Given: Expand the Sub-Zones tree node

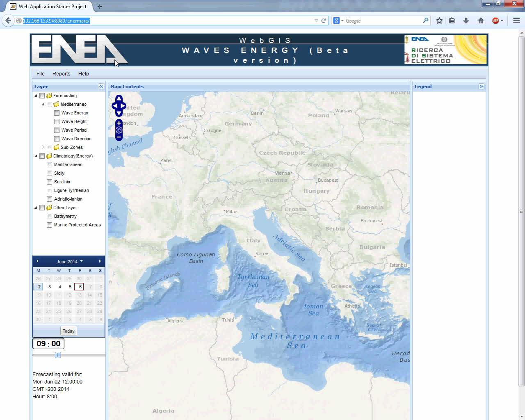Looking at the screenshot, I should point(43,147).
